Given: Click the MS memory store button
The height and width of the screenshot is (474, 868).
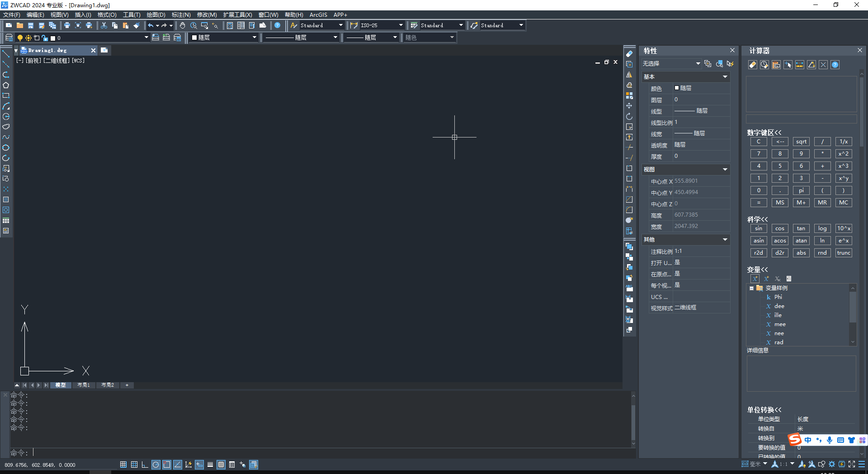Looking at the screenshot, I should (x=780, y=203).
